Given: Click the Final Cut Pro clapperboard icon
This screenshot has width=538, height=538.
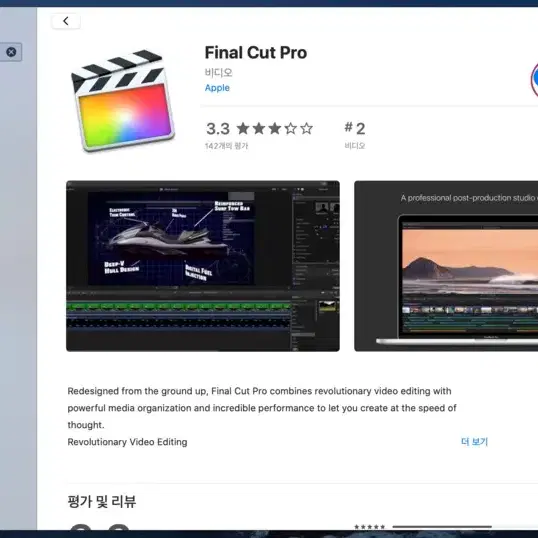Looking at the screenshot, I should click(123, 100).
